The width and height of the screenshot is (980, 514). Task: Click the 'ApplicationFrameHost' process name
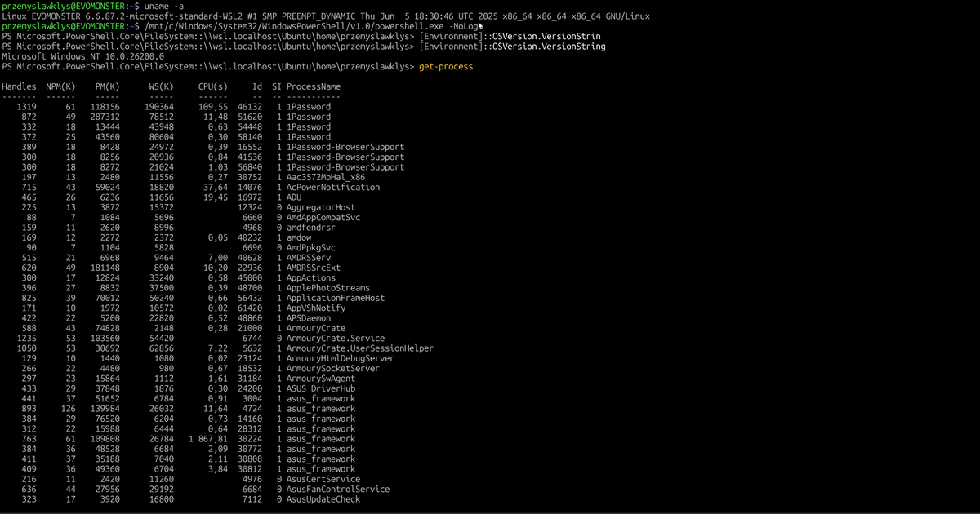point(336,298)
